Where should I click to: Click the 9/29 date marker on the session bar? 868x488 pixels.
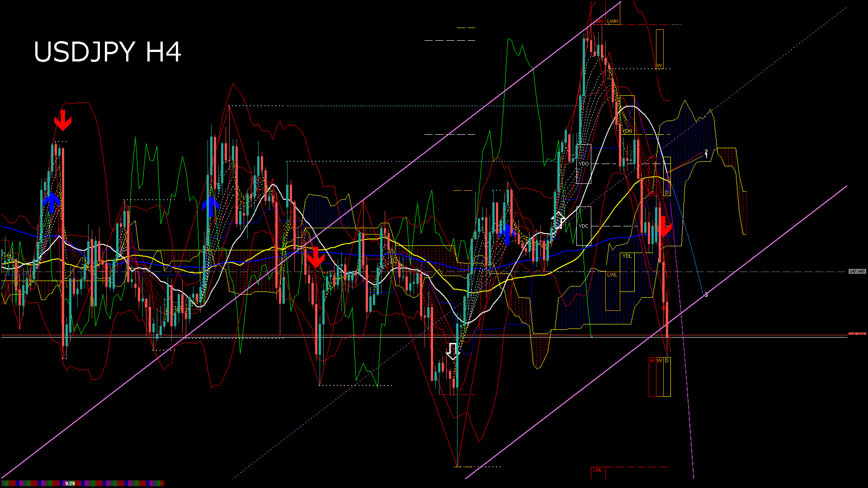click(70, 483)
